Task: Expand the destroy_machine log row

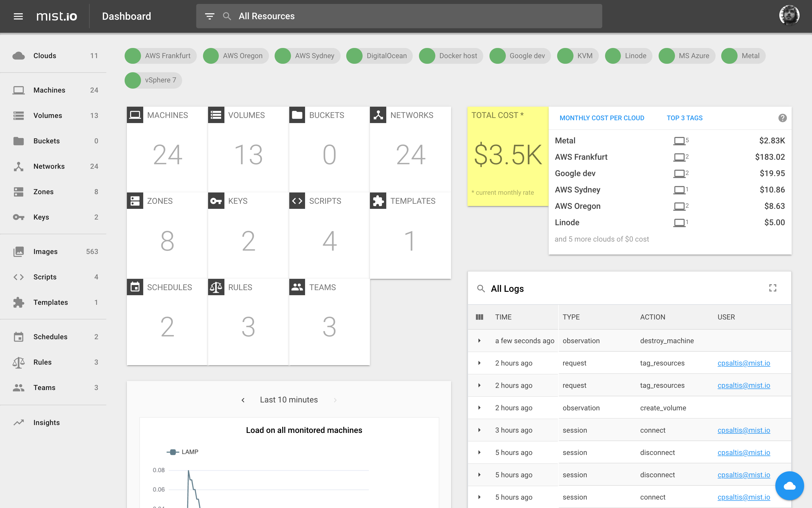Action: [x=480, y=341]
